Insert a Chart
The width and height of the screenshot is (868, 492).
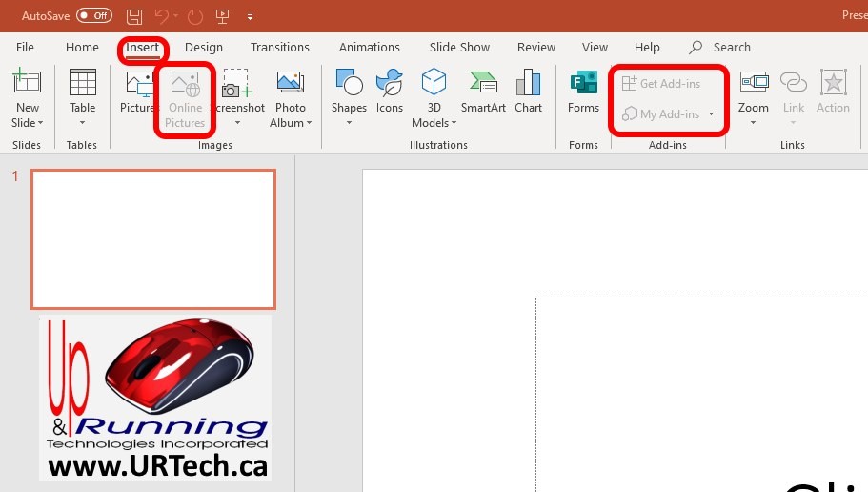click(528, 93)
